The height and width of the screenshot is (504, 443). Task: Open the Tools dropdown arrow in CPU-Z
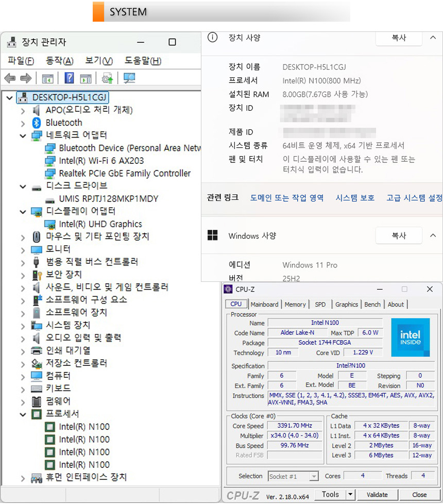coord(350,495)
